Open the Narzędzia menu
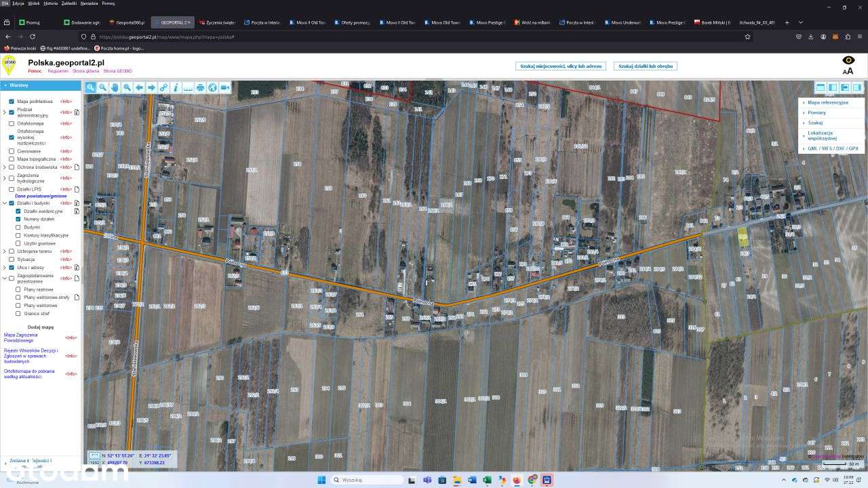The height and width of the screenshot is (488, 868). (90, 3)
